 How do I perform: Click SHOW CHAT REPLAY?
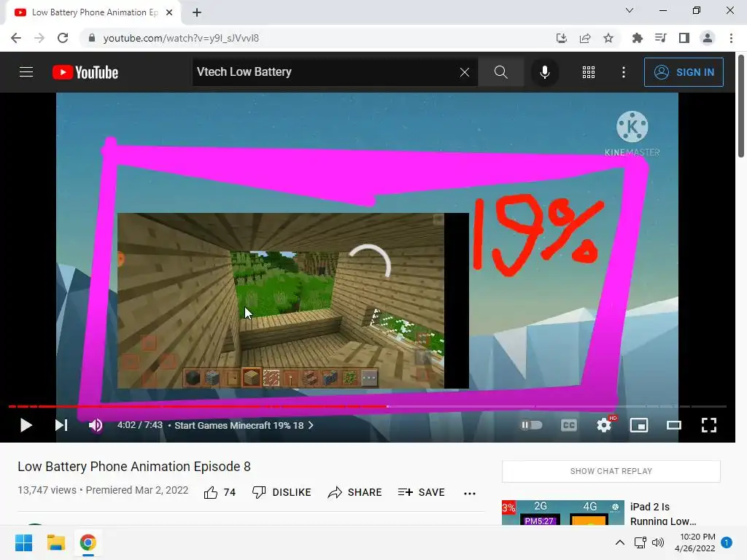tap(611, 471)
